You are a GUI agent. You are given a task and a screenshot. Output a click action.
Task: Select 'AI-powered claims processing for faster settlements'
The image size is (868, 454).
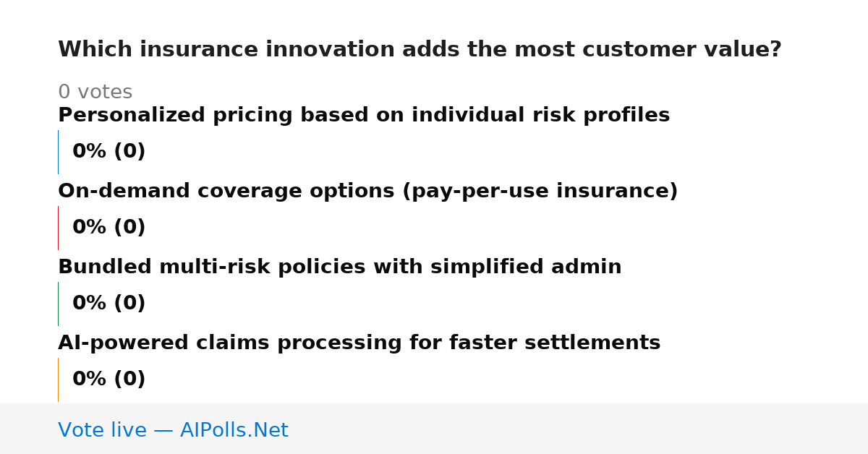tap(359, 343)
